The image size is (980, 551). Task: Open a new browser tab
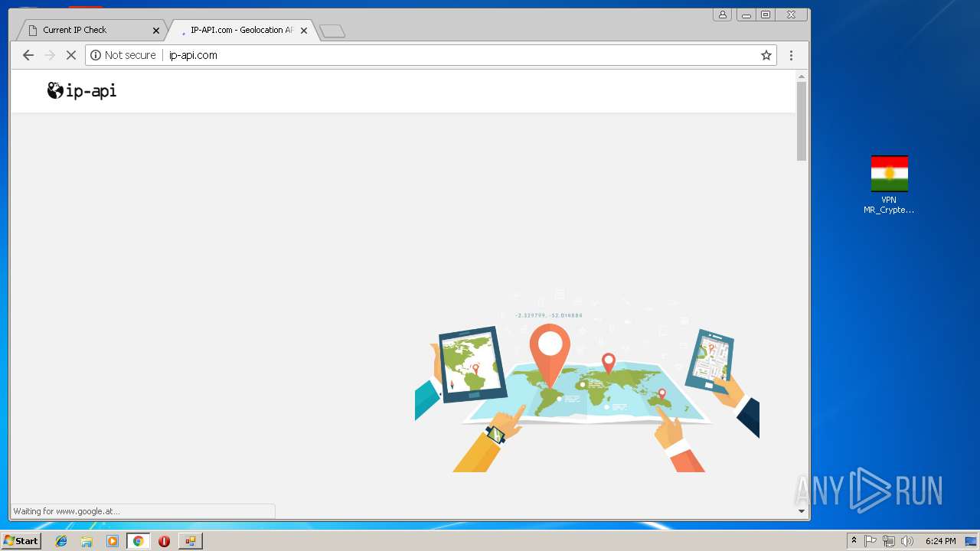(x=332, y=31)
